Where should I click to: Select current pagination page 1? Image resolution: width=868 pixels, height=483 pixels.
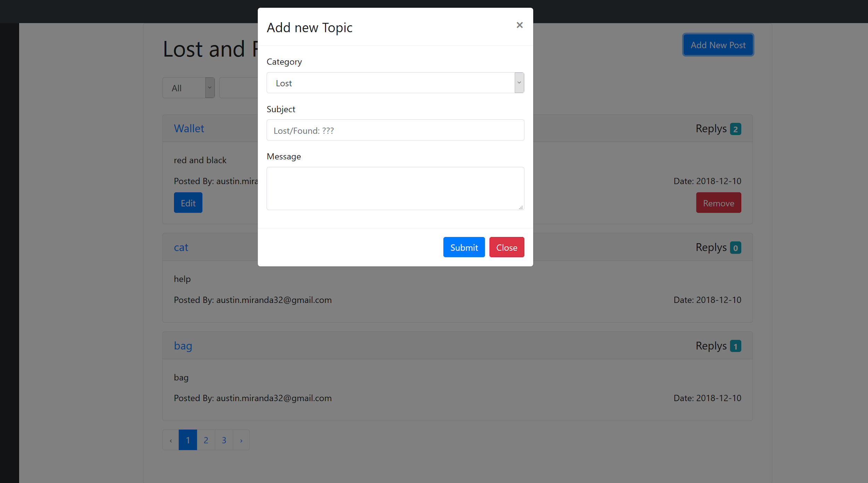(x=188, y=440)
